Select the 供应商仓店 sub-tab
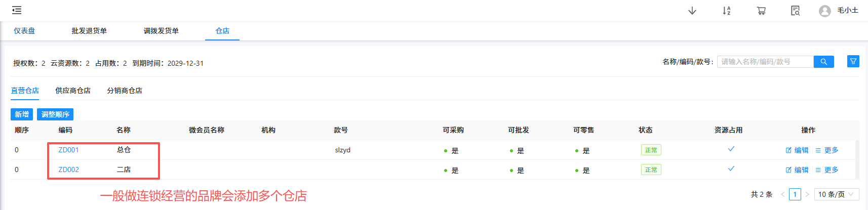 click(73, 91)
